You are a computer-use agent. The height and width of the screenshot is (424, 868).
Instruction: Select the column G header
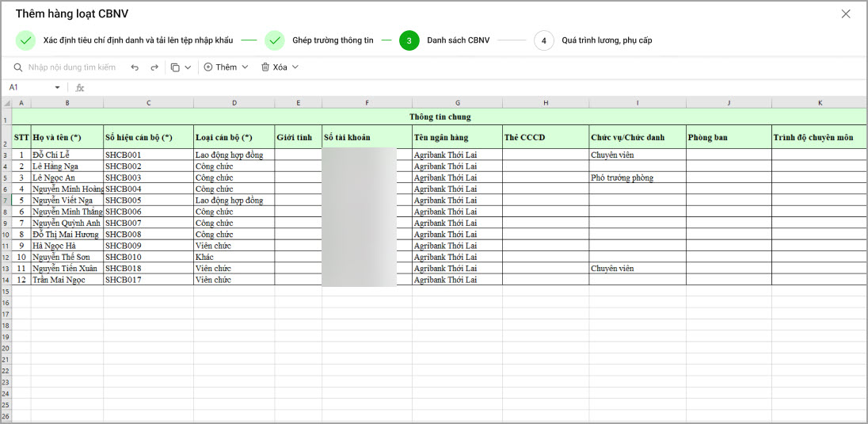point(457,102)
